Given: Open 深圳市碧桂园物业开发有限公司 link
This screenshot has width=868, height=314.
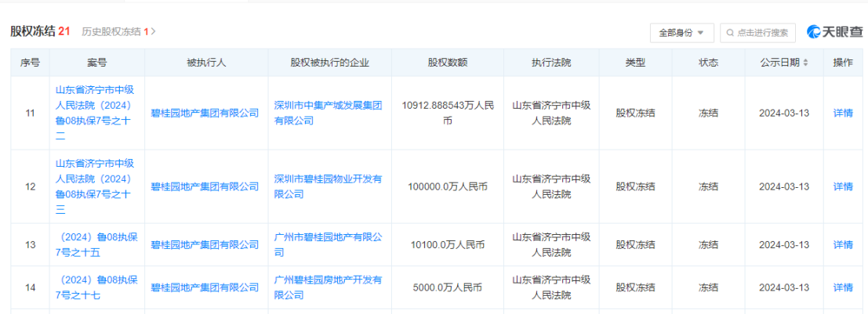Looking at the screenshot, I should pyautogui.click(x=329, y=186).
